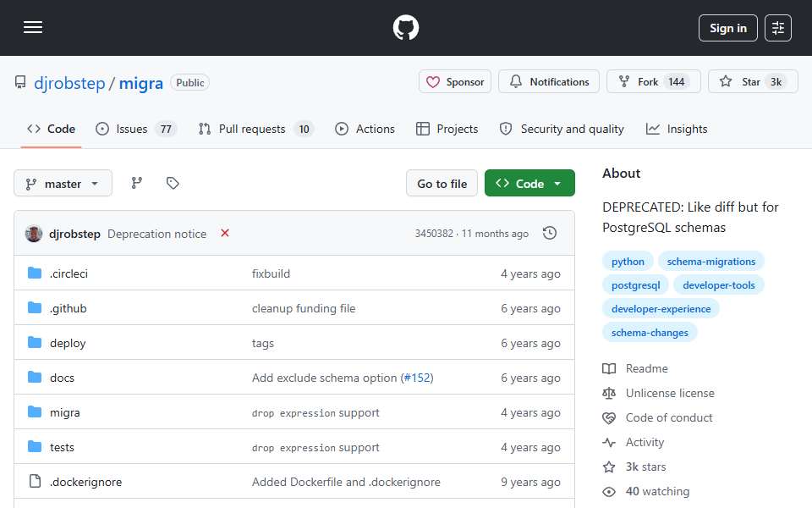This screenshot has width=812, height=508.
Task: Expand the green Code dropdown
Action: tap(529, 184)
